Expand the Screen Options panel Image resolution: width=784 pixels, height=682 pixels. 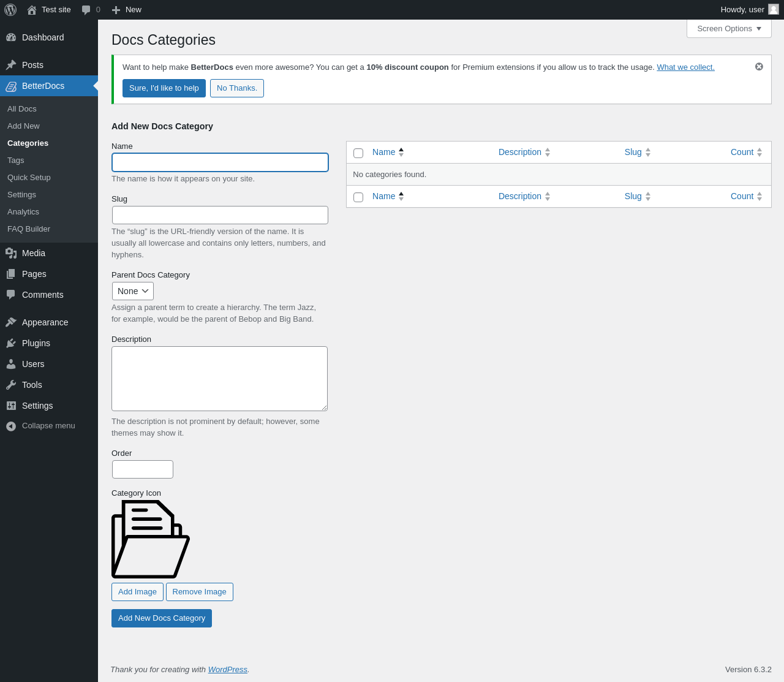click(729, 29)
